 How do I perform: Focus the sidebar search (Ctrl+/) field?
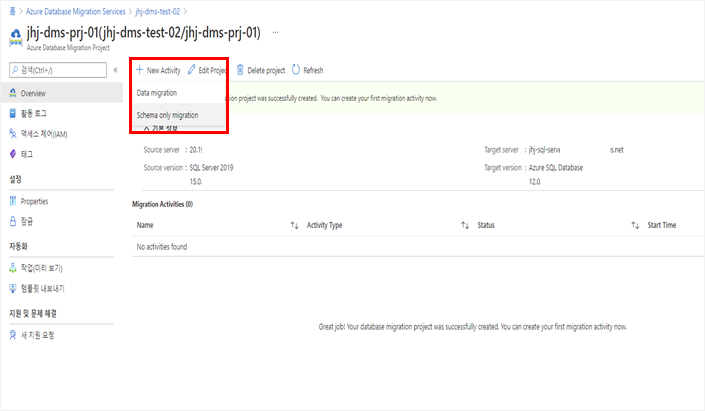coord(58,70)
